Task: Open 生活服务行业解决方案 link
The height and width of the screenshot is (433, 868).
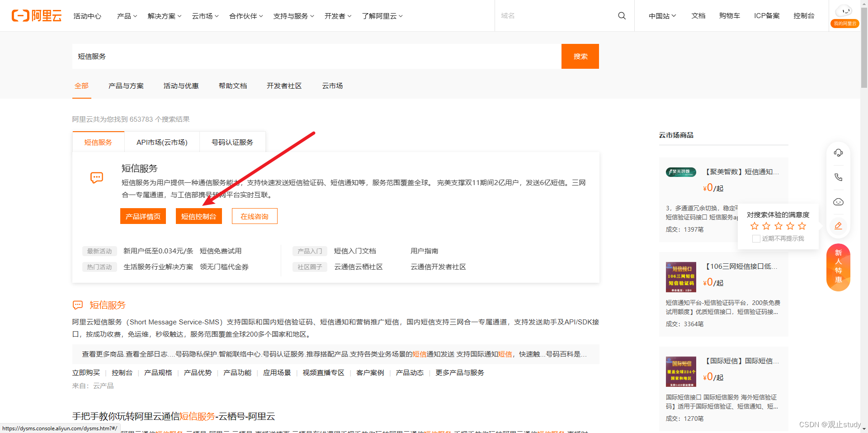Action: pos(158,266)
